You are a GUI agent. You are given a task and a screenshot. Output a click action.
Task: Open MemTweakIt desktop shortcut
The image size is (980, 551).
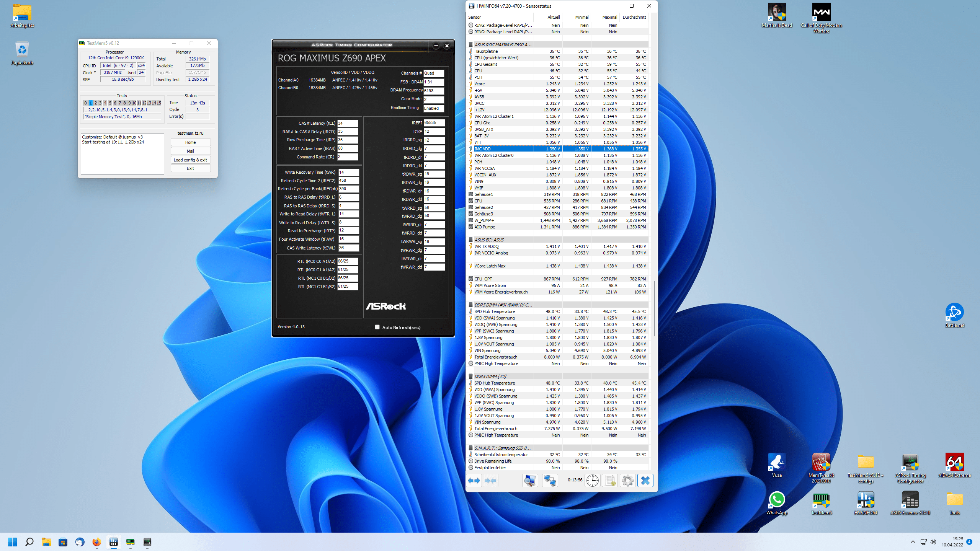click(x=821, y=468)
